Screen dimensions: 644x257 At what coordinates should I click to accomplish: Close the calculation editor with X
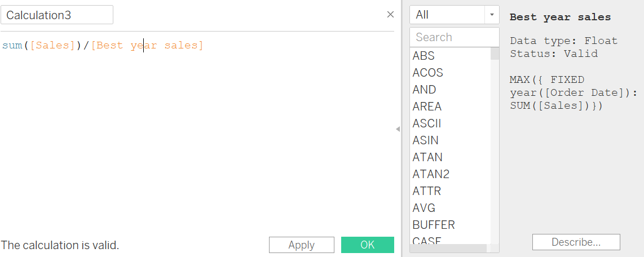click(390, 15)
